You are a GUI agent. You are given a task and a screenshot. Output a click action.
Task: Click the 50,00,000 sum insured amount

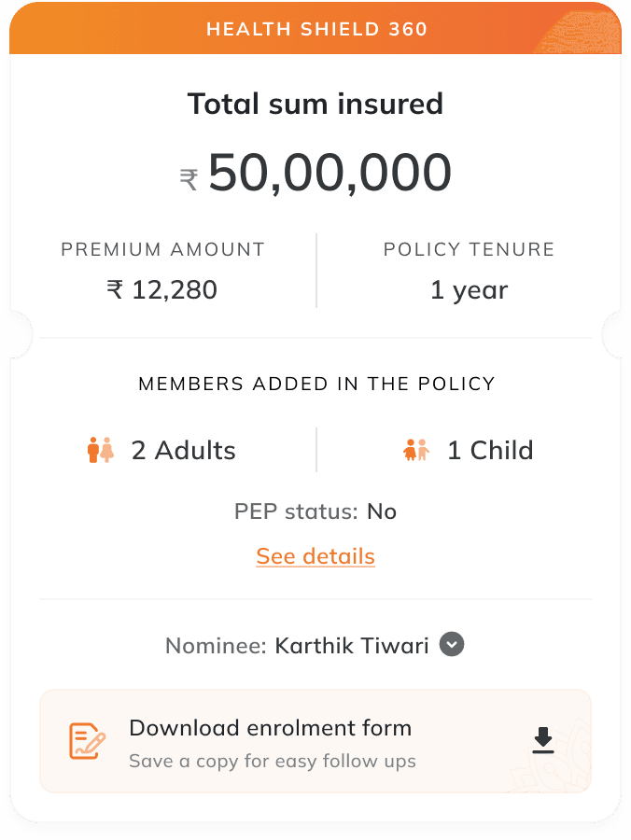tap(330, 173)
